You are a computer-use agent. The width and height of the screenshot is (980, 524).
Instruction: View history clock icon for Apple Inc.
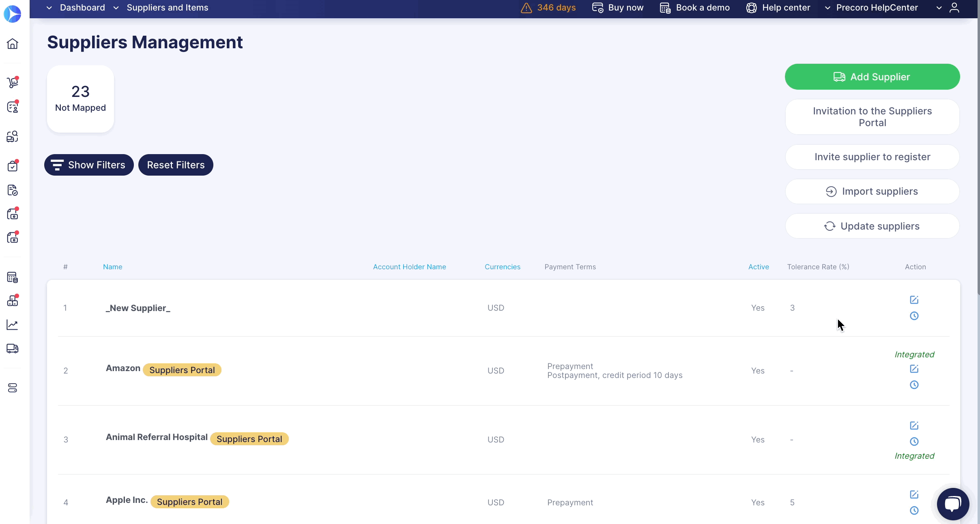(x=914, y=510)
